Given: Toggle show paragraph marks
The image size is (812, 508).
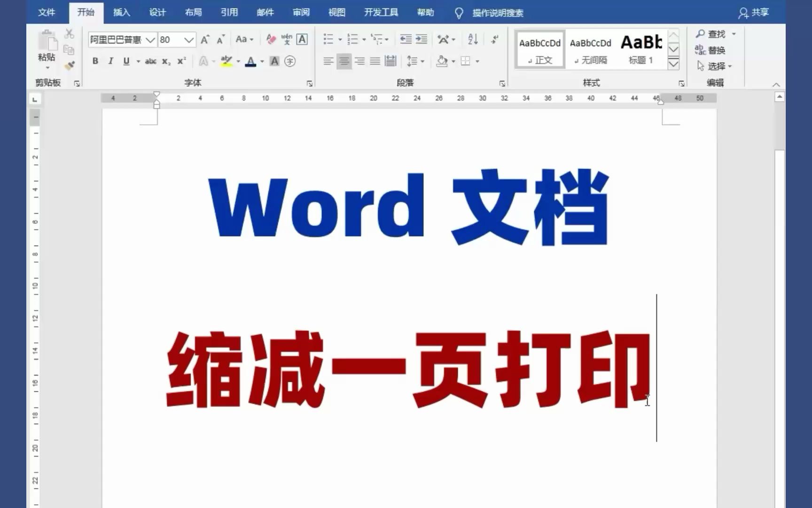Looking at the screenshot, I should pos(495,39).
